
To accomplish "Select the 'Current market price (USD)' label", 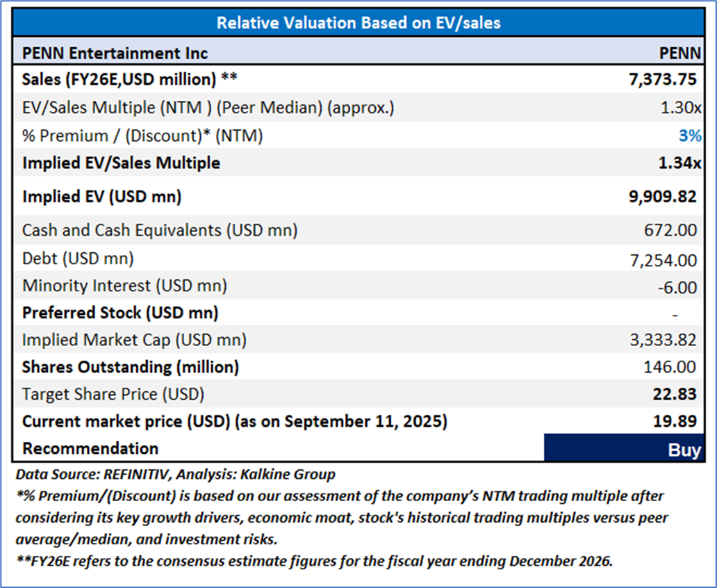I will click(x=235, y=421).
